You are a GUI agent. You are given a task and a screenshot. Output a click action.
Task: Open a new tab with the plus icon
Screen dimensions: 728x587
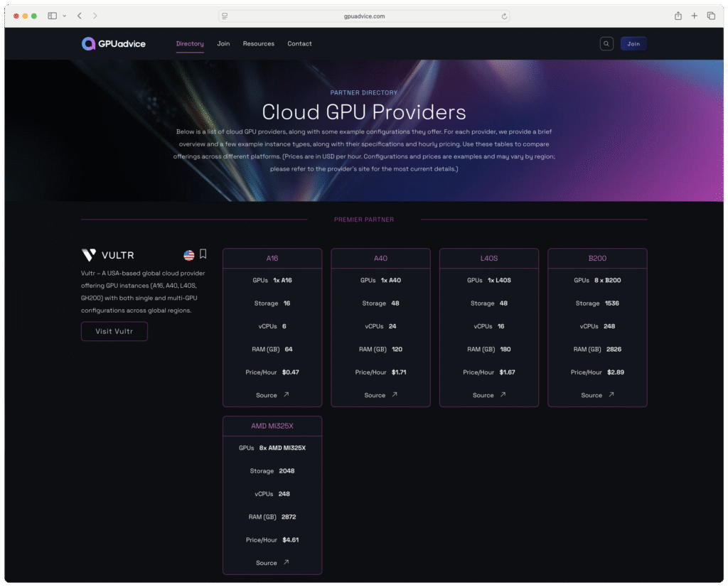coord(694,16)
